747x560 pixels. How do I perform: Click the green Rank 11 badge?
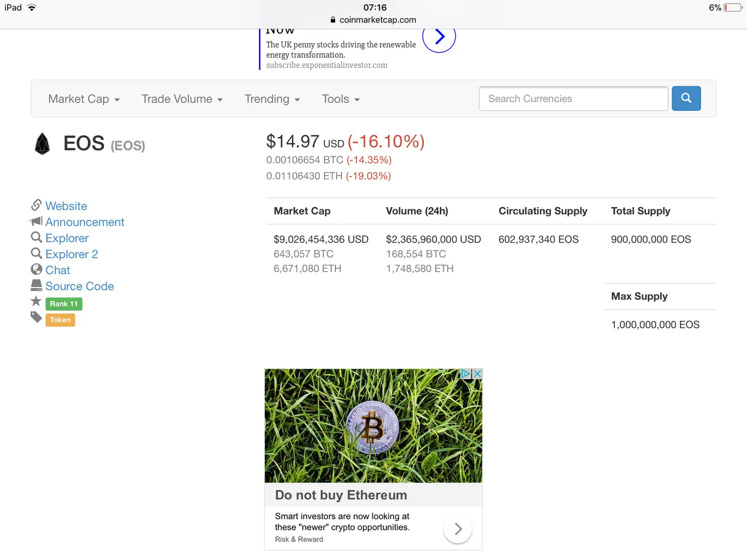[x=64, y=304]
